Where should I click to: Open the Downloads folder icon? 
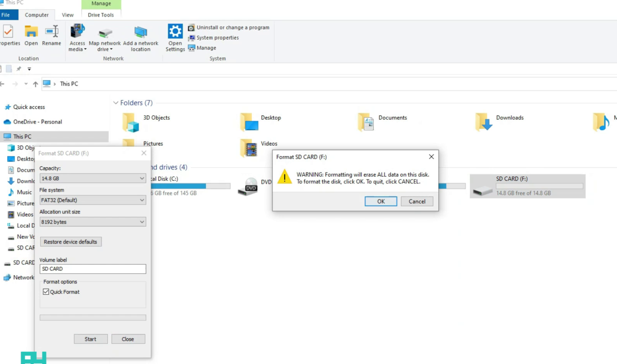pyautogui.click(x=484, y=122)
